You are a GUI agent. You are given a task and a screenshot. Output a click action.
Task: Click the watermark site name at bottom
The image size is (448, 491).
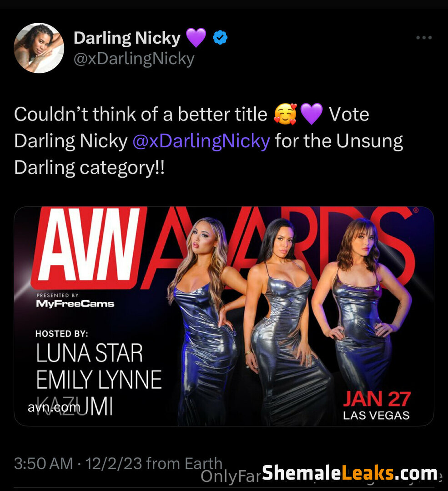350,473
